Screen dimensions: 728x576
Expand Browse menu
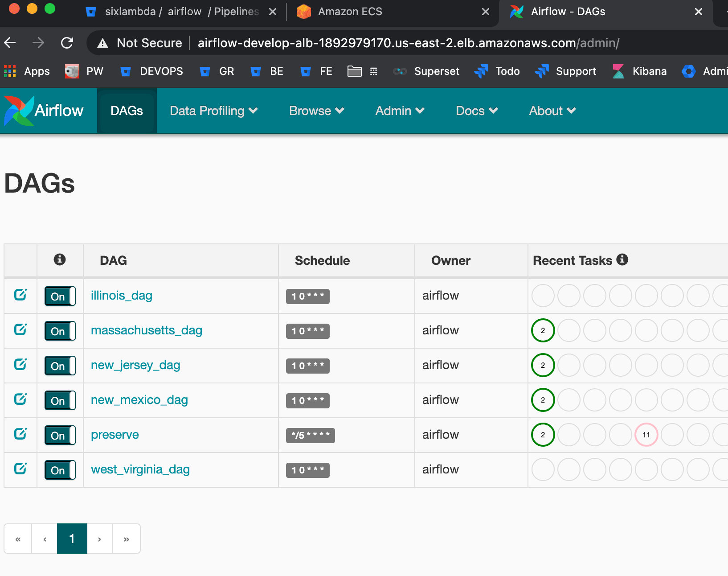(x=317, y=111)
